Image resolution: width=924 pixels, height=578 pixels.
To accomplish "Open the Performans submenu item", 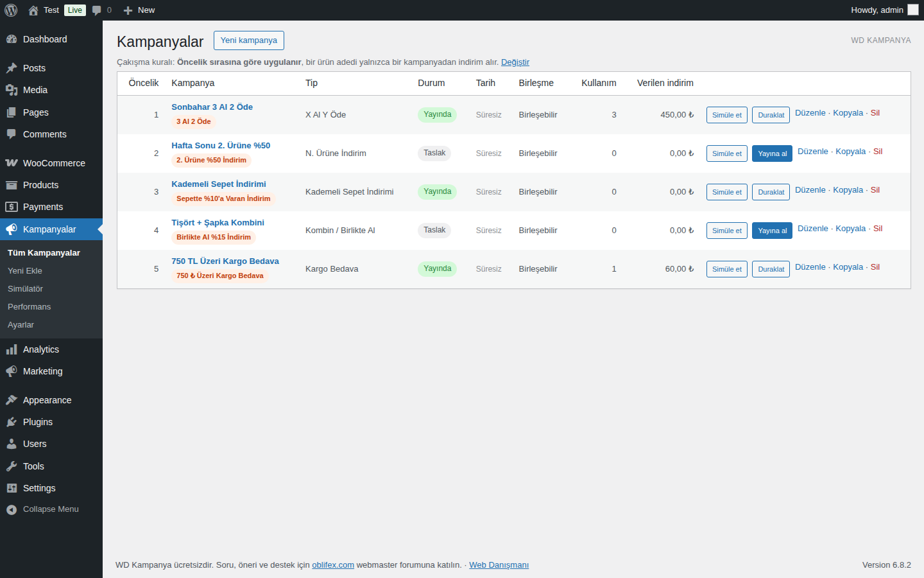I will click(x=29, y=307).
